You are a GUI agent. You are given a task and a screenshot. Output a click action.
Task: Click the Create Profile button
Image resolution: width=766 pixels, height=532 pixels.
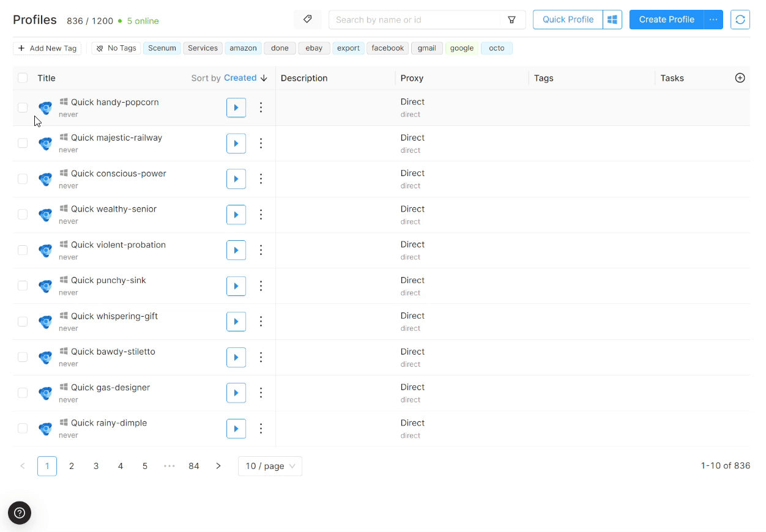(x=666, y=20)
